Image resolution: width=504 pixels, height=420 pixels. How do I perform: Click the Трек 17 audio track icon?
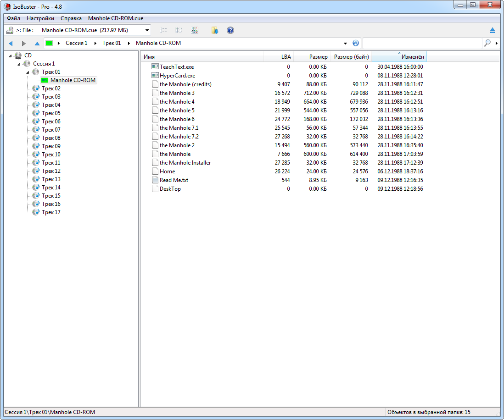point(36,212)
